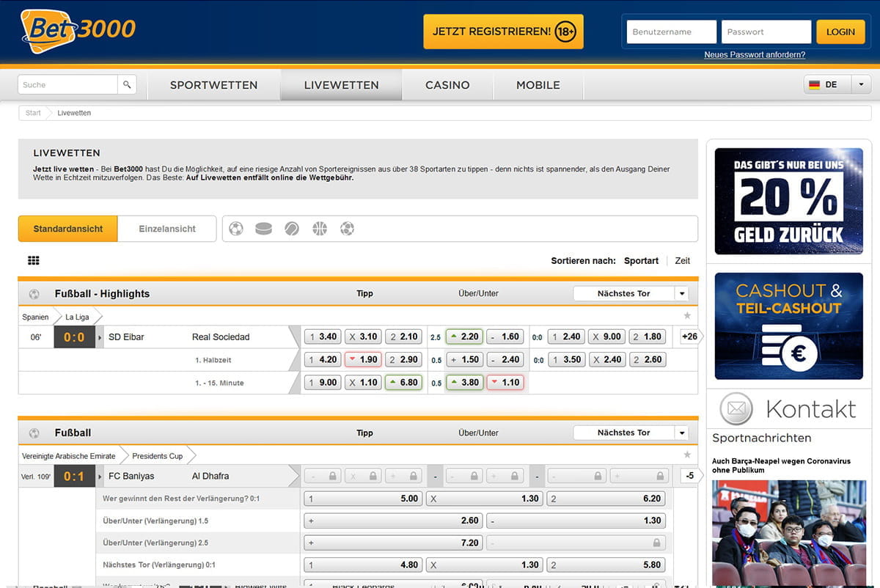Click the Livewetten breadcrumb
Screen dimensions: 880x588
[74, 113]
